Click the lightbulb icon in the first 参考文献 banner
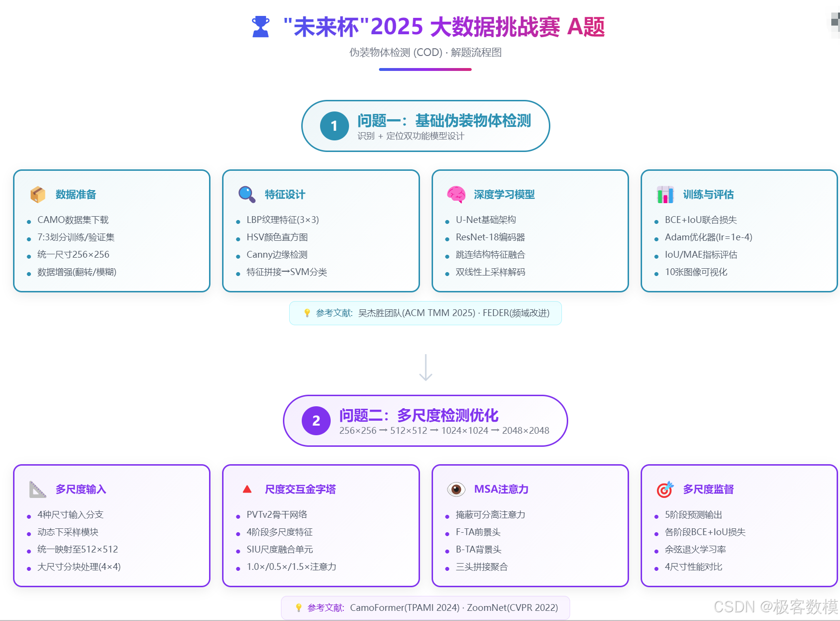This screenshot has width=840, height=621. (306, 313)
